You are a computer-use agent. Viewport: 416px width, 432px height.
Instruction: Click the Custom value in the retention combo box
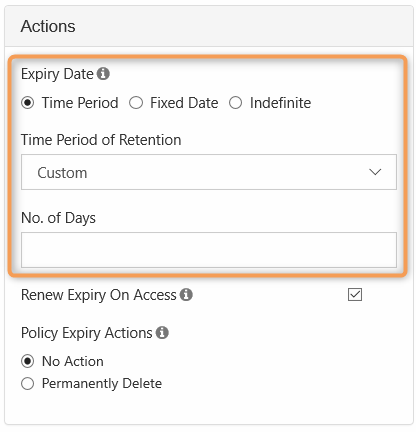62,173
